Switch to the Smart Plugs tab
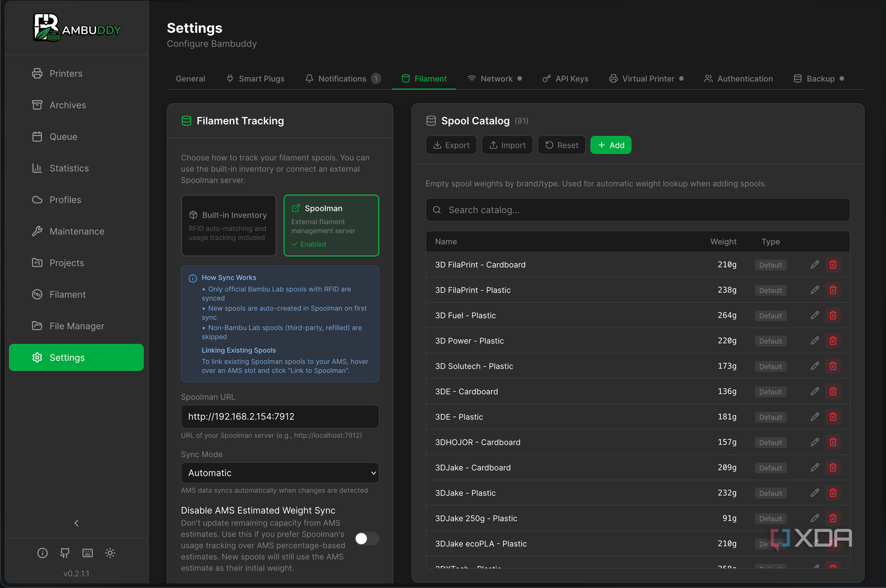This screenshot has height=588, width=886. 256,79
